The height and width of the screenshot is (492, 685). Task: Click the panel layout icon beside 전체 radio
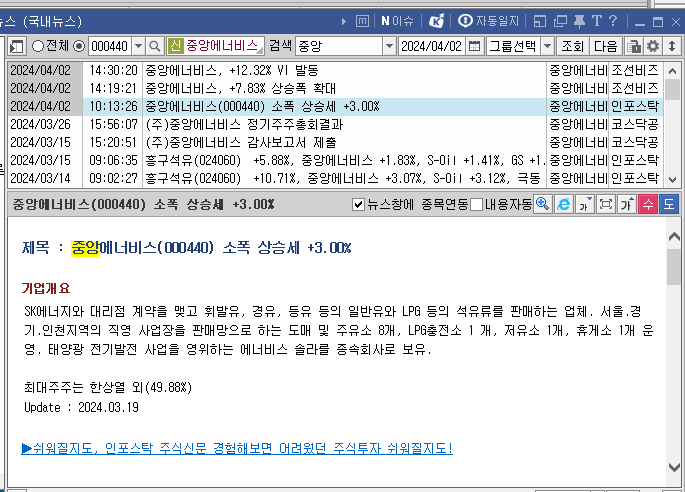[17, 46]
